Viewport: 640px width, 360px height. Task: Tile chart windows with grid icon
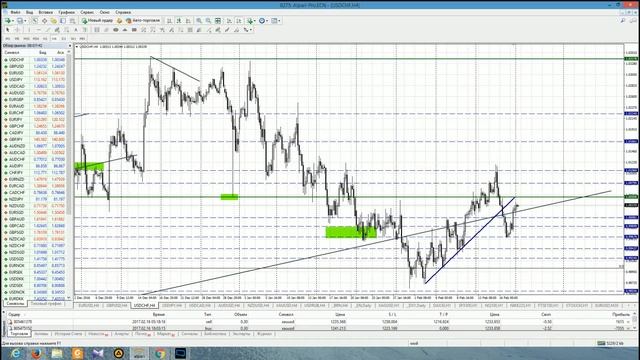click(218, 20)
